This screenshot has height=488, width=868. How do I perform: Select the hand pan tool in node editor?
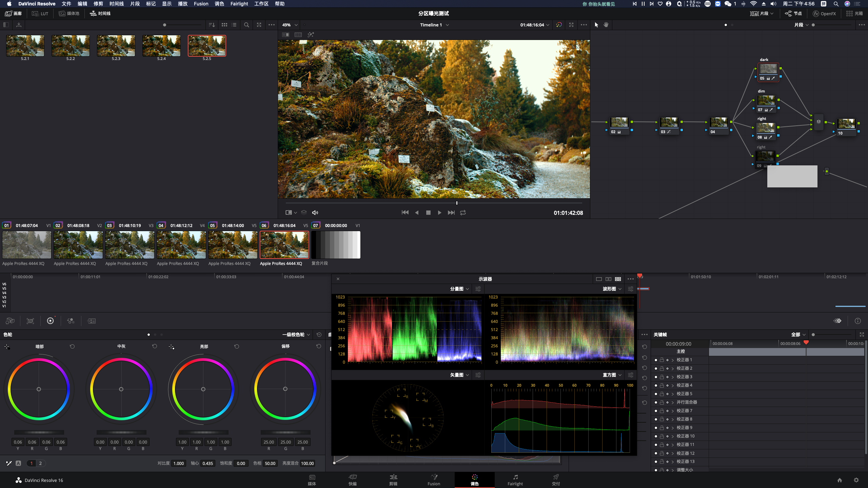(606, 25)
